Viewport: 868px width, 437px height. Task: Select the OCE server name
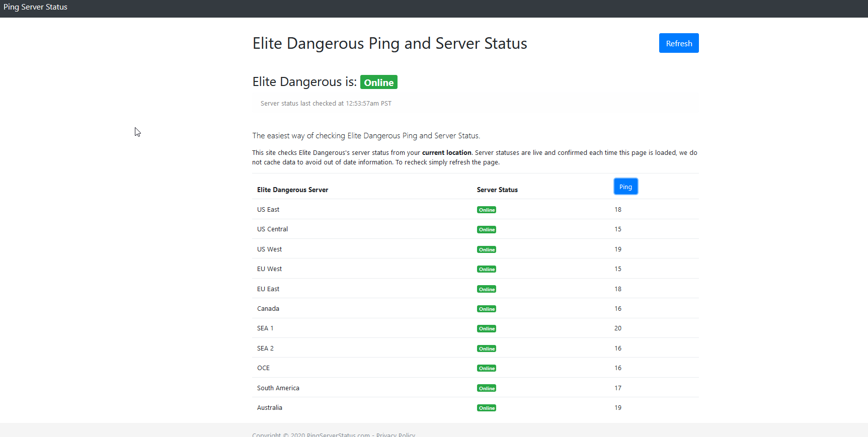click(x=263, y=368)
